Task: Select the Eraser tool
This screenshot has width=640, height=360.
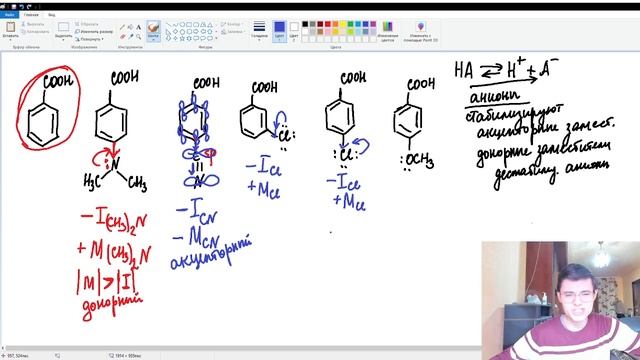Action: pos(122,37)
